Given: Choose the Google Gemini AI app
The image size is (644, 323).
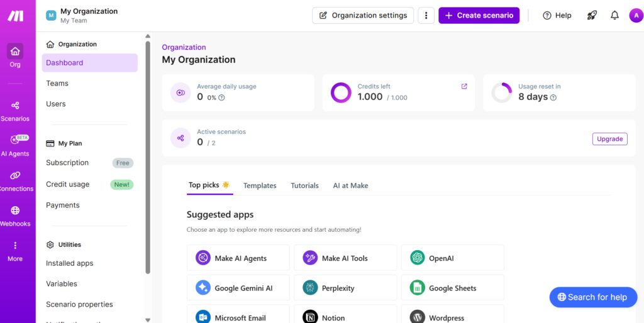Looking at the screenshot, I should (x=238, y=288).
